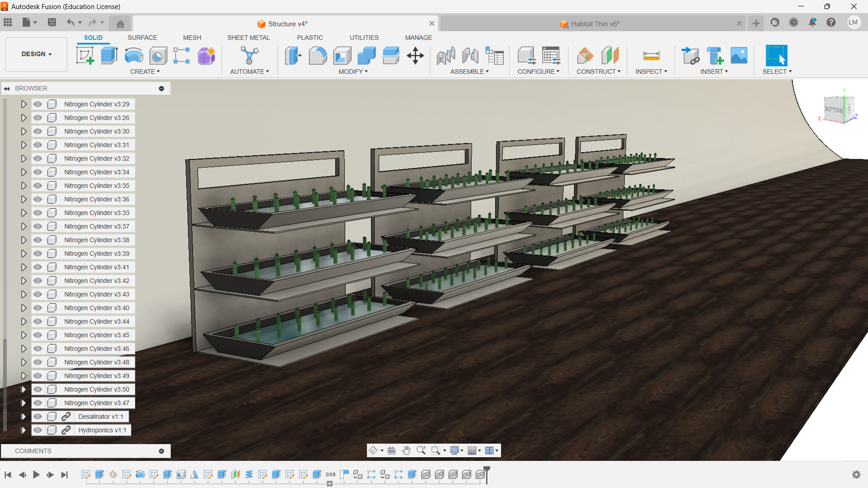This screenshot has width=868, height=488.
Task: Expand the Hydroponics v1:1 node
Action: [x=24, y=430]
